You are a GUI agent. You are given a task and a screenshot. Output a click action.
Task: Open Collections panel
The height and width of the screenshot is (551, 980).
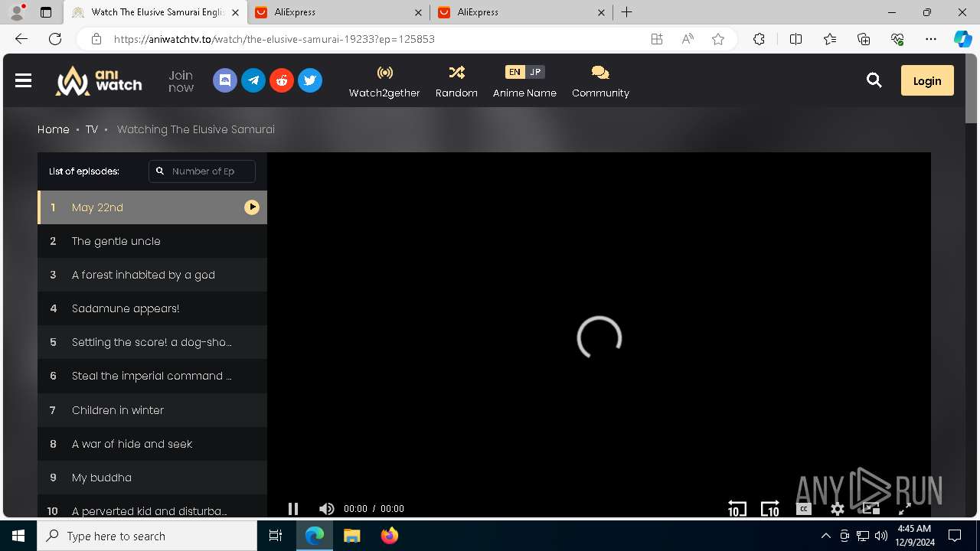coord(864,39)
